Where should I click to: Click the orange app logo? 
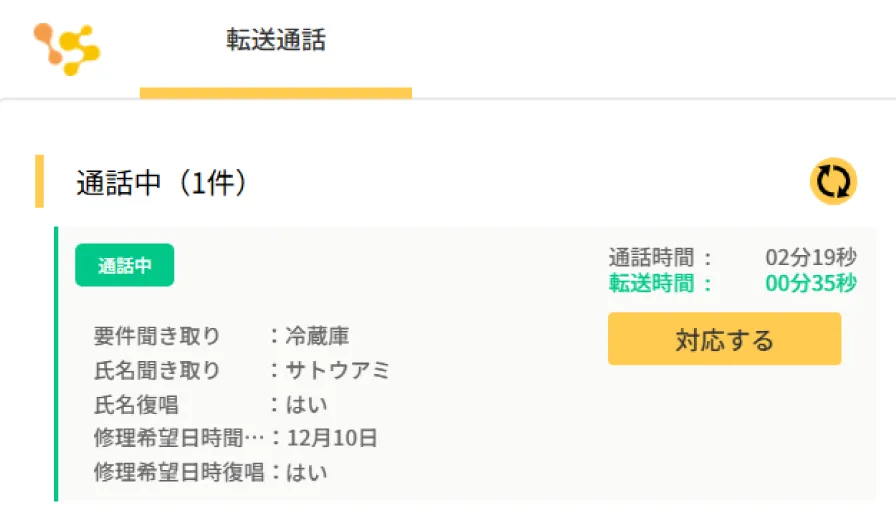pos(66,47)
